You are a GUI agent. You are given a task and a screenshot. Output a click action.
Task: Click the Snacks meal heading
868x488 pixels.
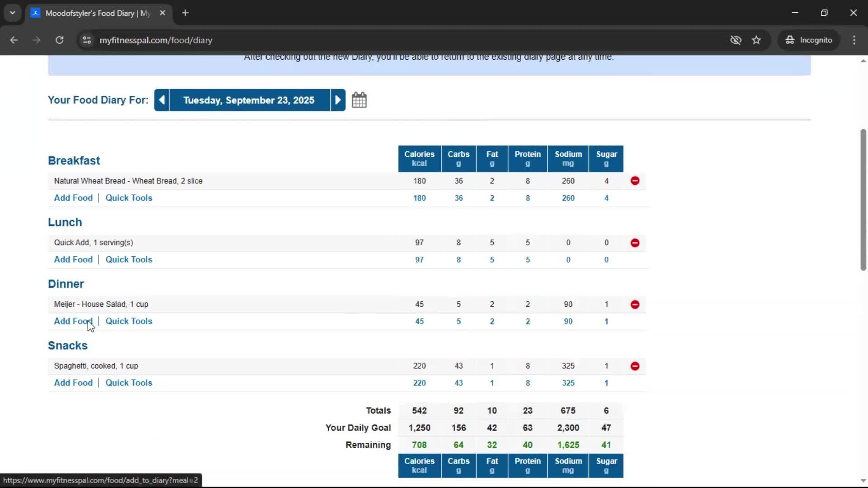point(68,346)
